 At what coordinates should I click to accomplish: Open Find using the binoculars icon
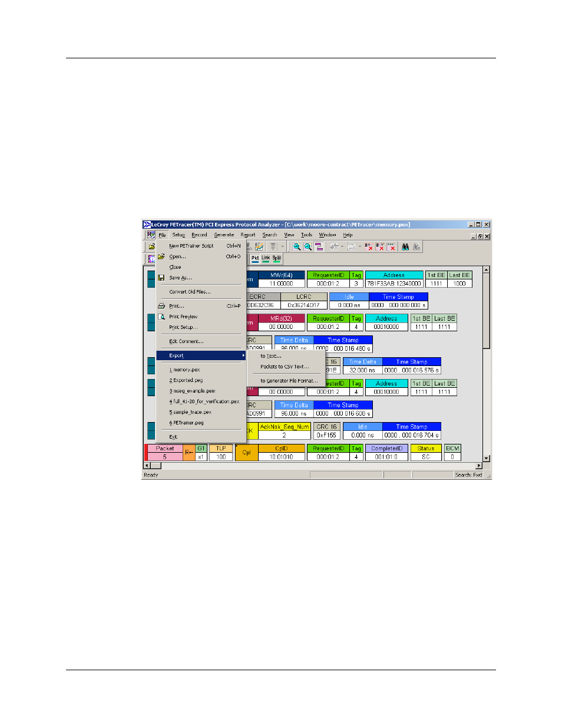click(x=405, y=246)
